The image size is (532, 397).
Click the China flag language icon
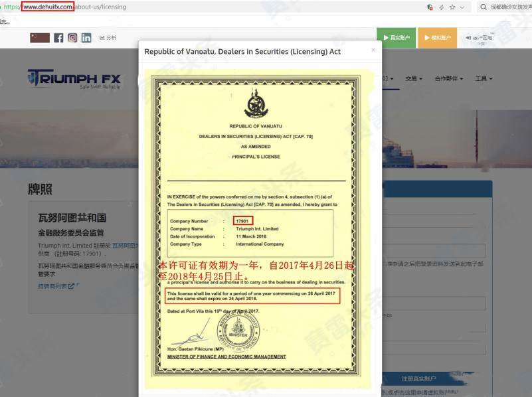[x=40, y=38]
